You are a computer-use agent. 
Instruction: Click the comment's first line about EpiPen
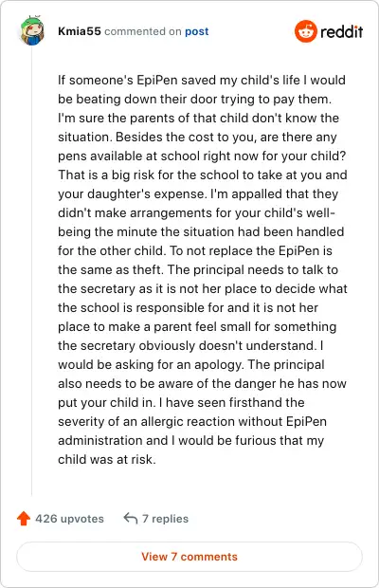pyautogui.click(x=202, y=80)
